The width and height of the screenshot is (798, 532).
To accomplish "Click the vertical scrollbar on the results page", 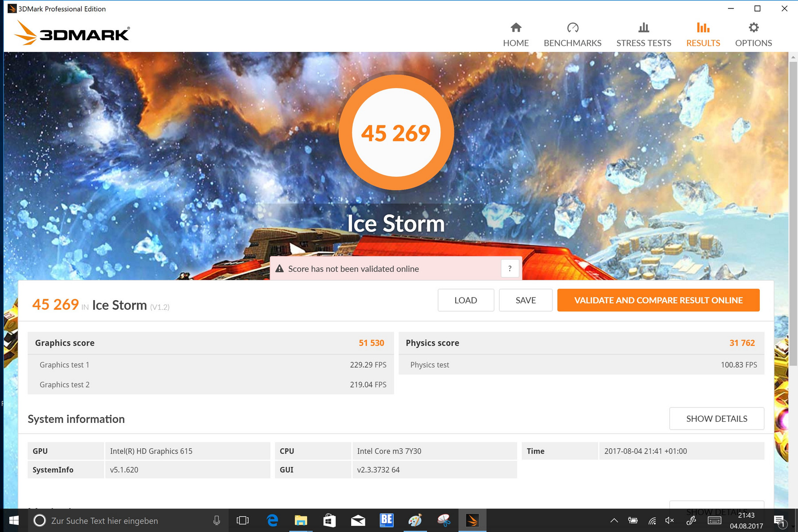I will 793,214.
